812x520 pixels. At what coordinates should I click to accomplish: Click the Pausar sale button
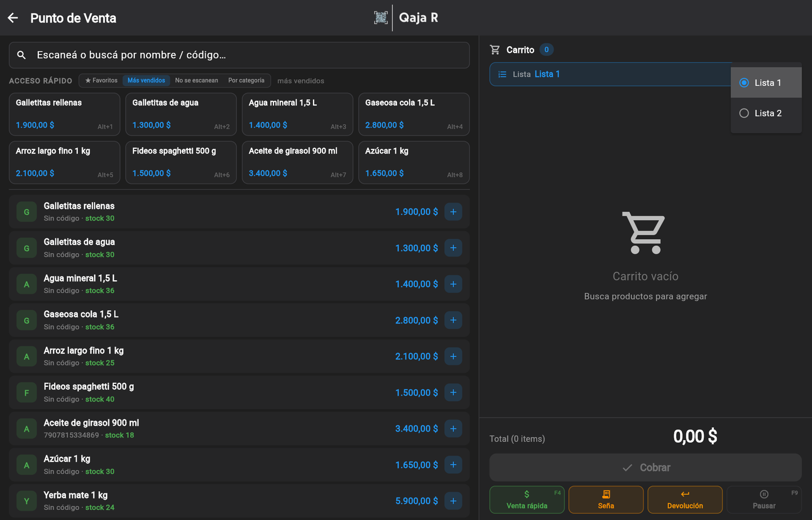[764, 500]
